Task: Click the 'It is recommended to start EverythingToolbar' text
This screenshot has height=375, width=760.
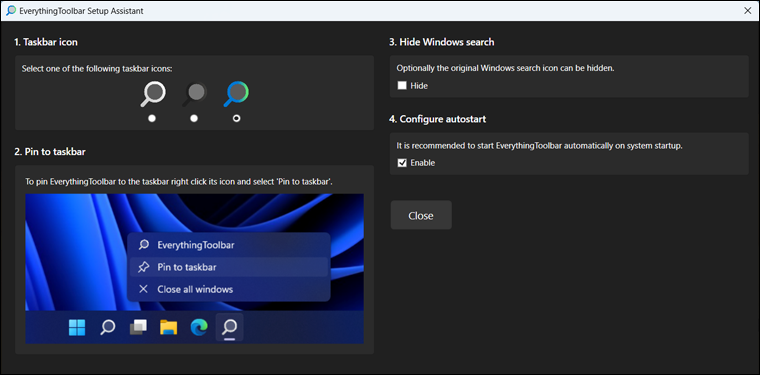Action: click(x=539, y=146)
